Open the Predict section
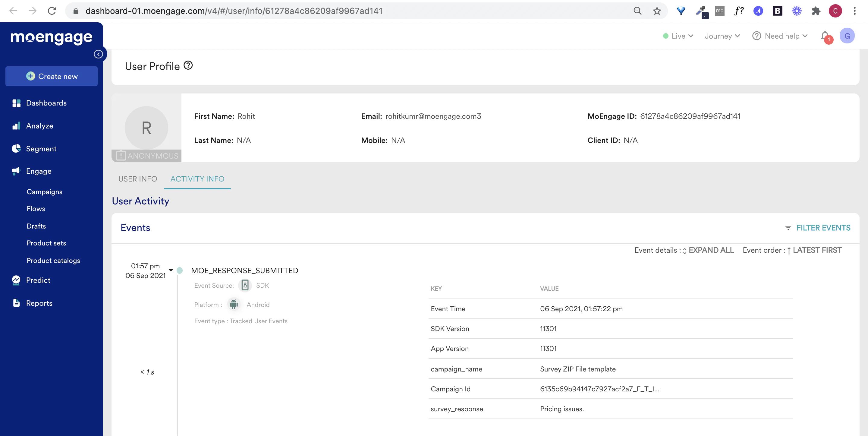 coord(38,280)
